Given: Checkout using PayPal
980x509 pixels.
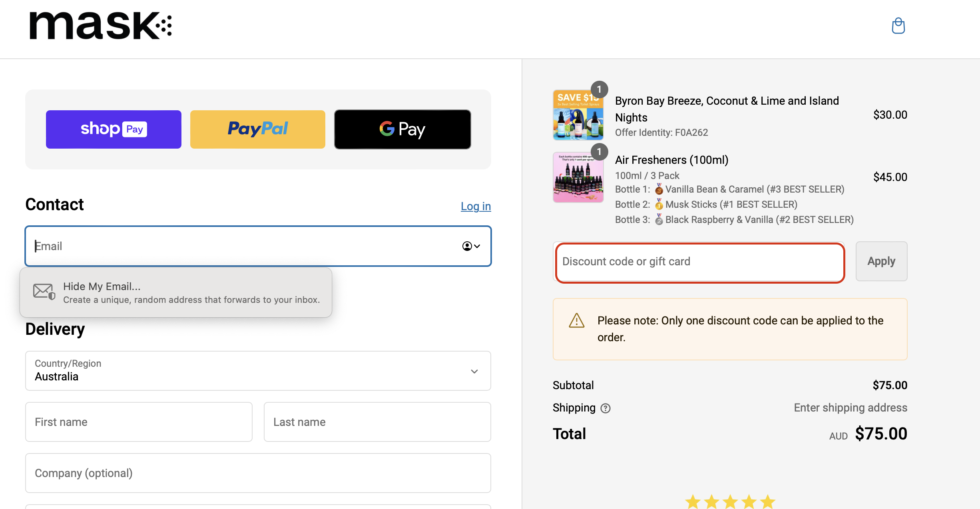Looking at the screenshot, I should coord(257,129).
